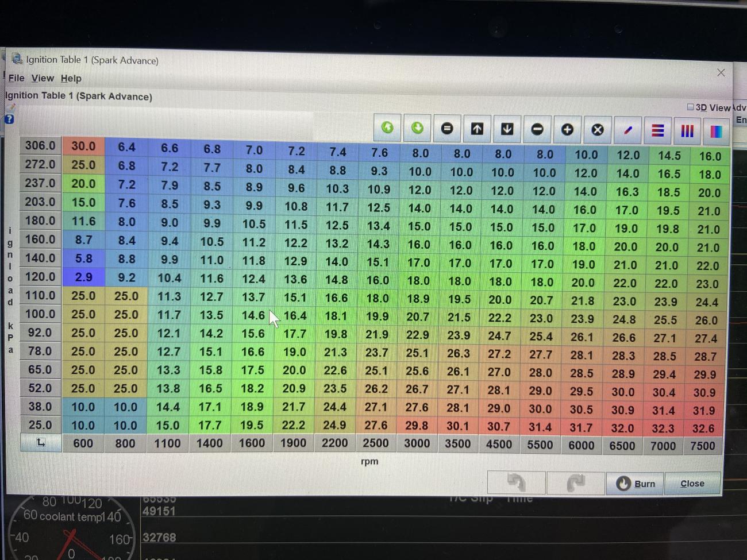This screenshot has width=747, height=560.
Task: Click the Burn button
Action: tap(635, 484)
